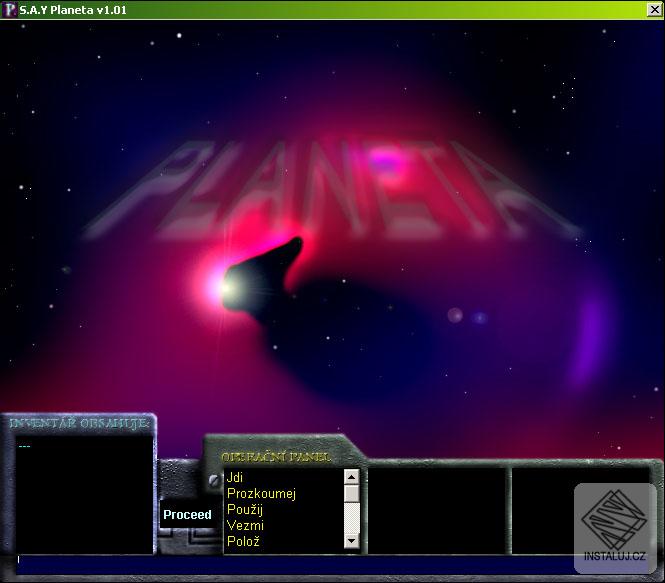Select Polož in the operation panel
The width and height of the screenshot is (665, 583).
tap(243, 541)
